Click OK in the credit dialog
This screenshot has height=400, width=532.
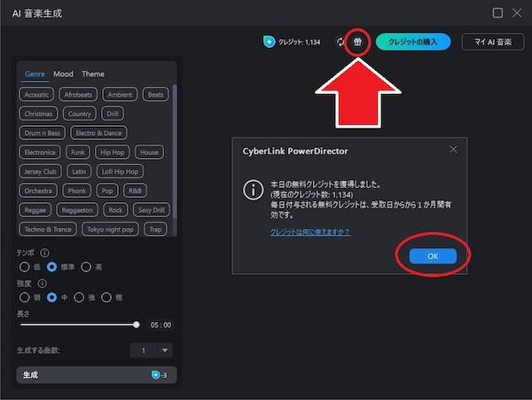(x=433, y=256)
